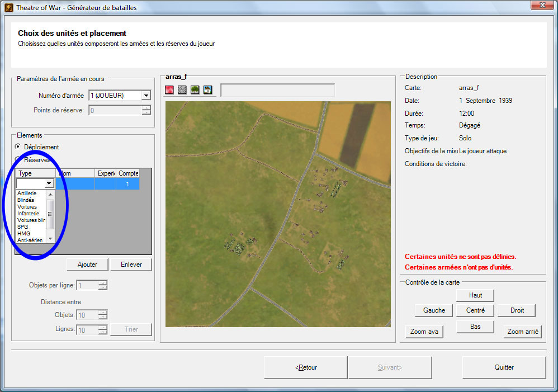Image resolution: width=558 pixels, height=392 pixels.
Task: Click the Centré map control button
Action: coord(475,310)
